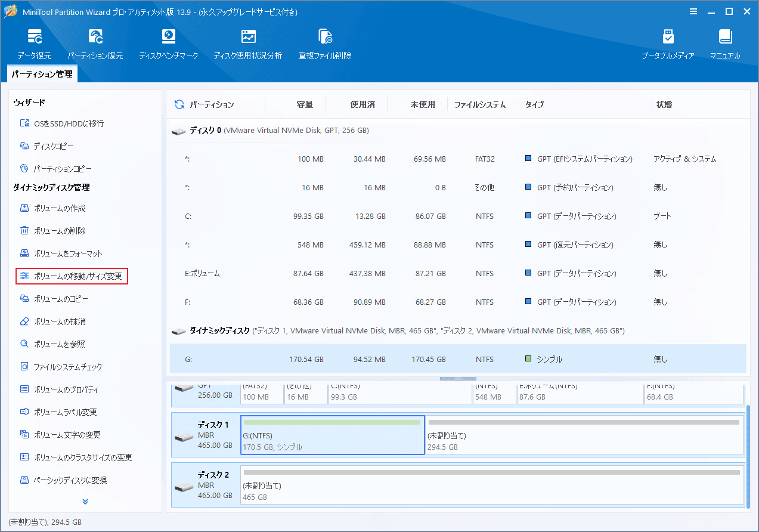Select the C: partition row
Viewport: 759px width, 532px height.
(x=459, y=216)
